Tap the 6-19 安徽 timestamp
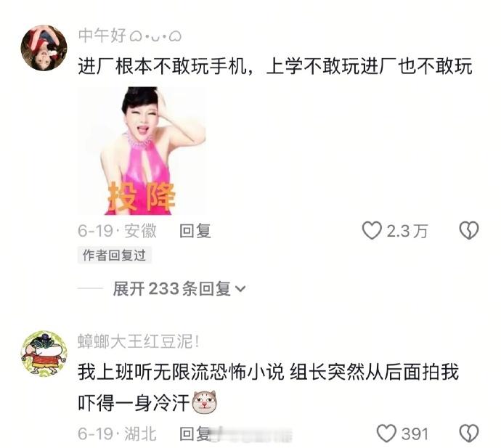The width and height of the screenshot is (501, 448). point(117,231)
